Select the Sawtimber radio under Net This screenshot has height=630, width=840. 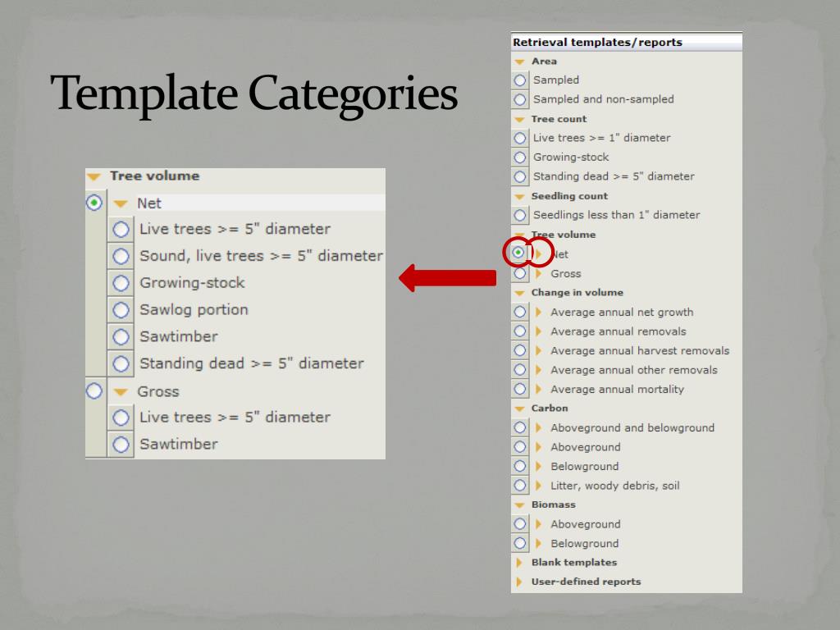121,336
